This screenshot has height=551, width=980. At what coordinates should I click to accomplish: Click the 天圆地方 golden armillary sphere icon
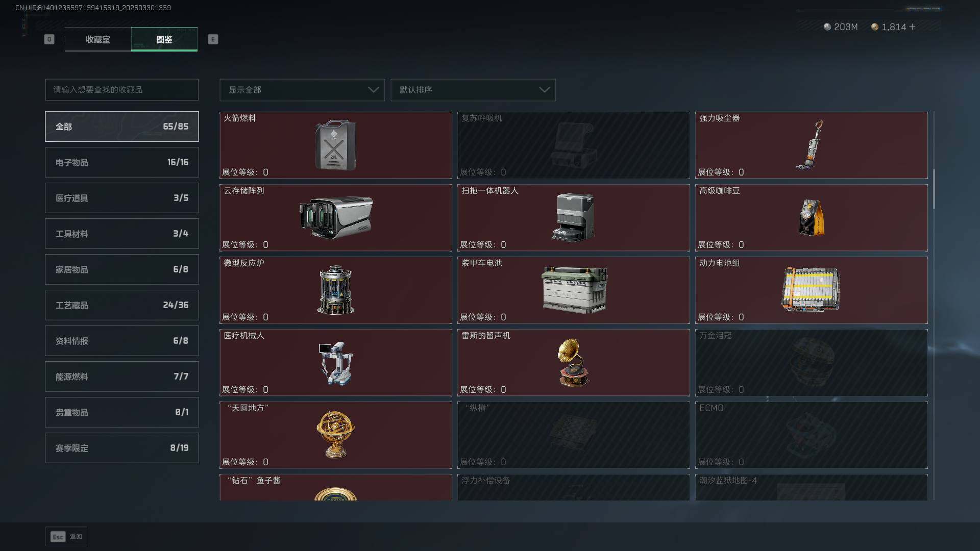pyautogui.click(x=335, y=435)
